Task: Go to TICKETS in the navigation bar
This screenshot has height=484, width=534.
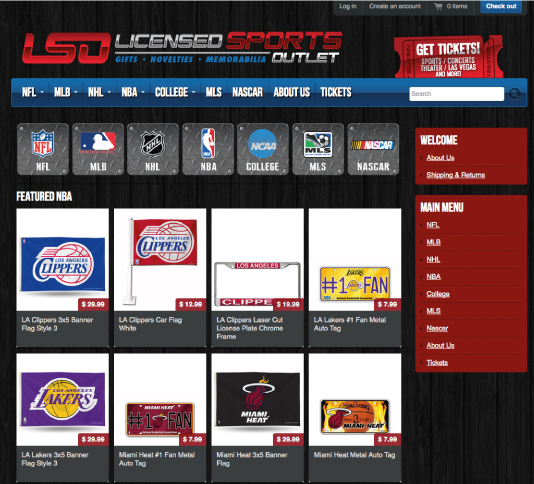Action: tap(336, 92)
